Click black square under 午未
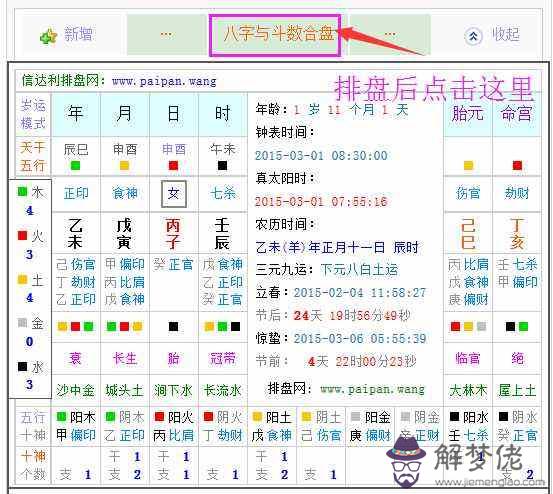The image size is (553, 494). [222, 166]
